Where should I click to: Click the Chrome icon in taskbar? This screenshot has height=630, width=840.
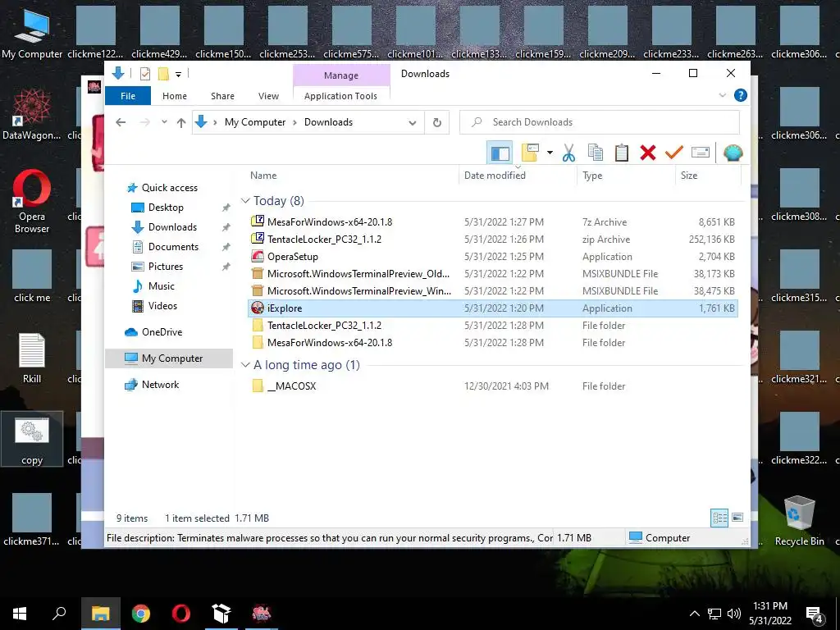141,614
